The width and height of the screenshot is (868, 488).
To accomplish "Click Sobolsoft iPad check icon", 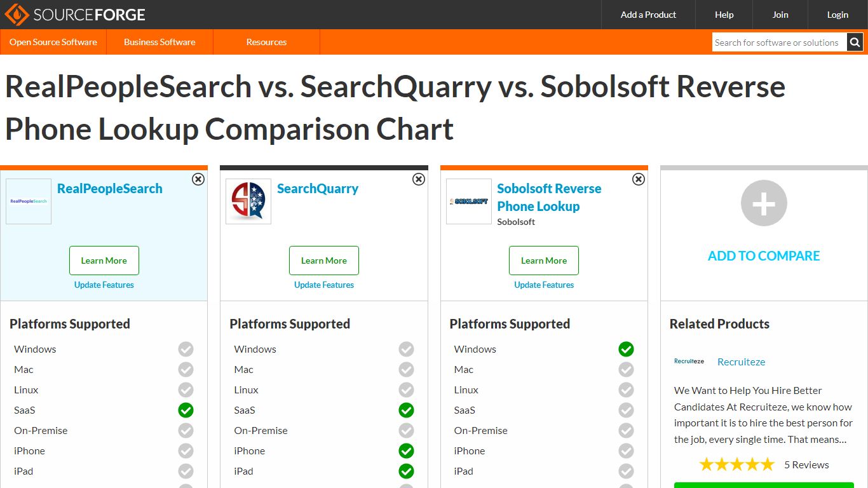I will pos(626,471).
